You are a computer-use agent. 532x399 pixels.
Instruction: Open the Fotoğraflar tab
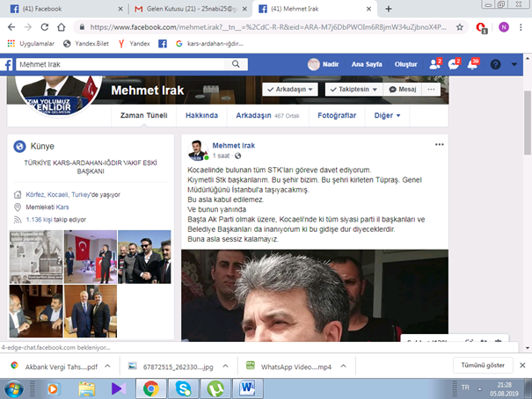click(337, 116)
